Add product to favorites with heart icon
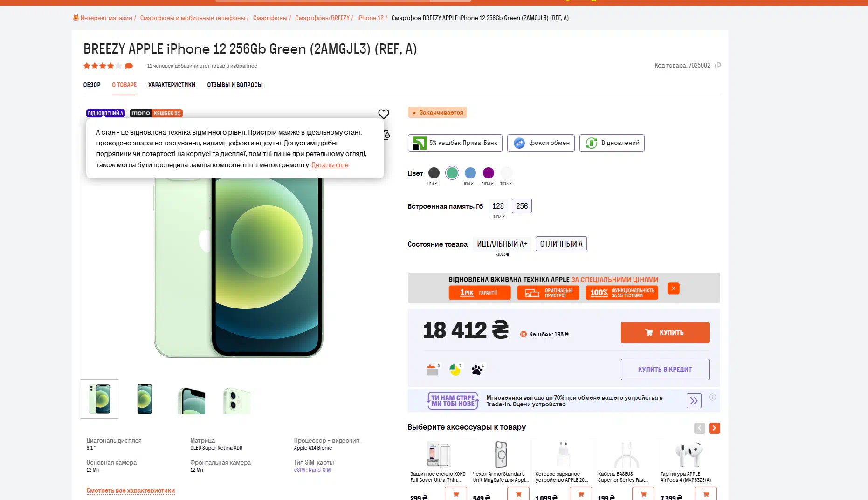Viewport: 868px width, 500px height. tap(383, 114)
